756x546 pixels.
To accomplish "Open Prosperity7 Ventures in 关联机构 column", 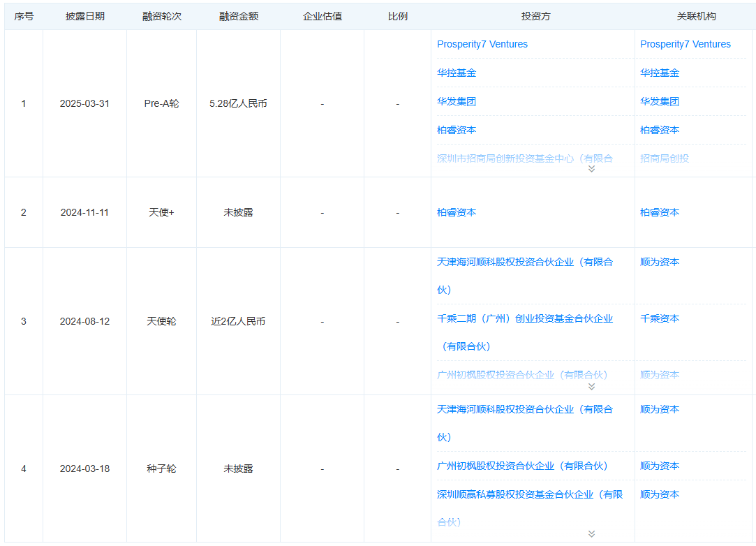I will coord(685,44).
